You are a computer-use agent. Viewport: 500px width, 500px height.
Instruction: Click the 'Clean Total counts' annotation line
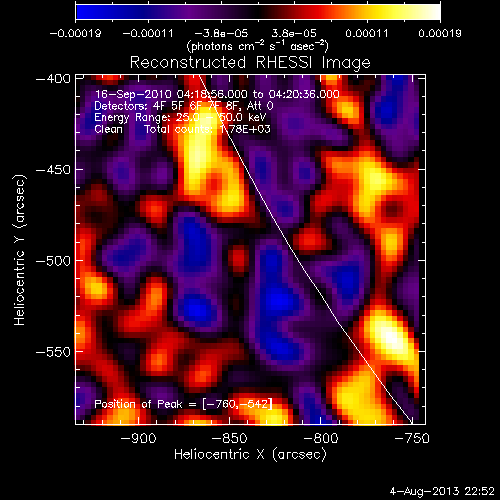click(x=182, y=129)
